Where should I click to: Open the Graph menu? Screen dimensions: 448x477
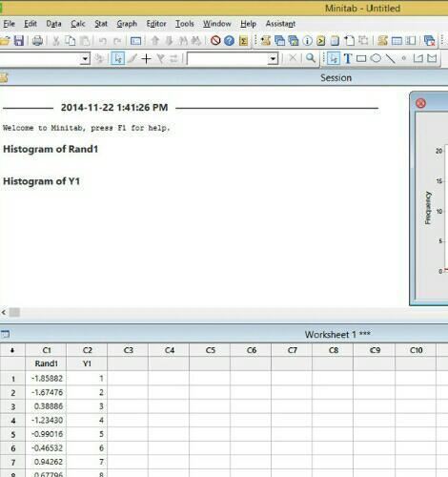(127, 24)
